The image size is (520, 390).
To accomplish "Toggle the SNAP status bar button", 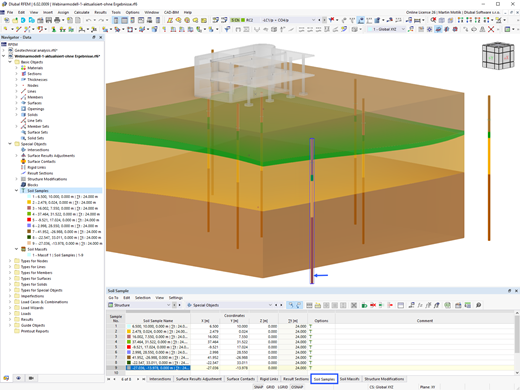I will pyautogui.click(x=258, y=387).
